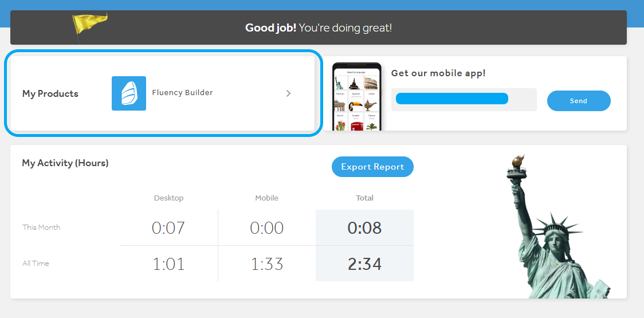This screenshot has height=318, width=644.
Task: Expand Fluency Builder with the right chevron
Action: [x=288, y=93]
